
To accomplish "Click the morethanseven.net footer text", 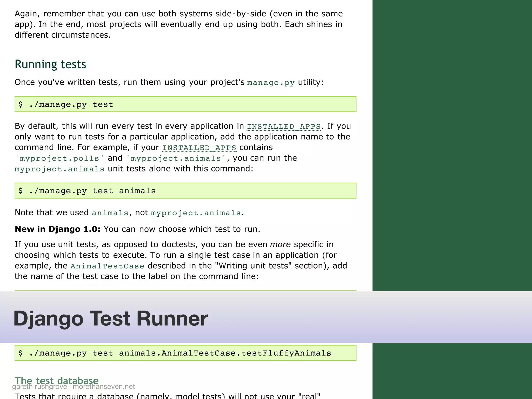I will tap(104, 387).
